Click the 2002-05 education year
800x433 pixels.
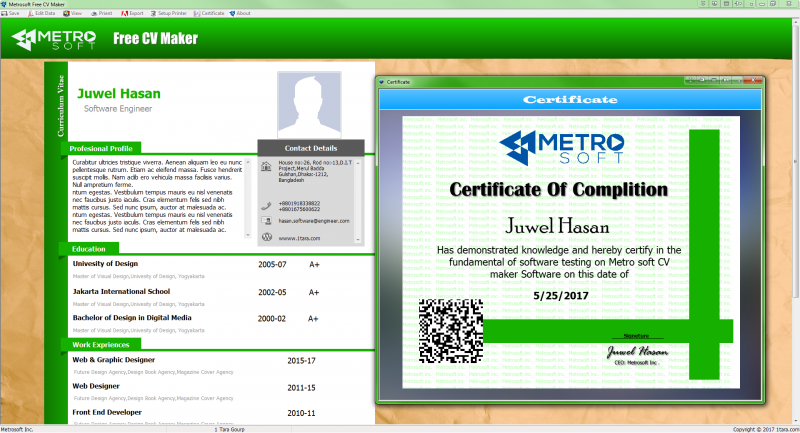tap(272, 292)
